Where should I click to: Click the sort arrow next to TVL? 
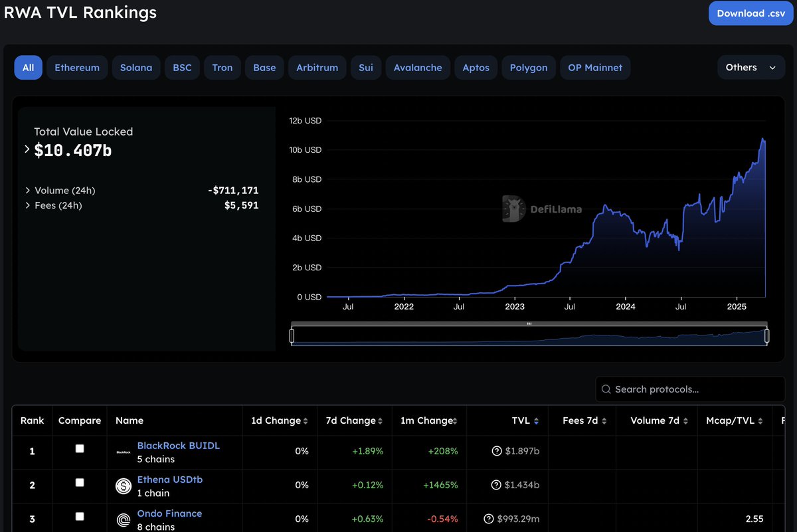tap(537, 421)
